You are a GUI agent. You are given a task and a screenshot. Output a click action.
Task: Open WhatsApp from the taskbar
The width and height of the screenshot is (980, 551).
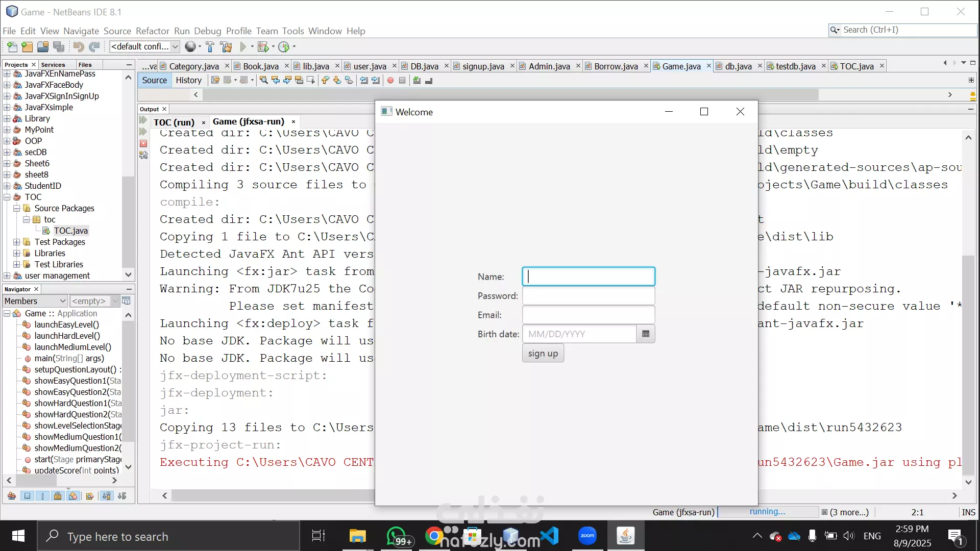[x=397, y=536]
